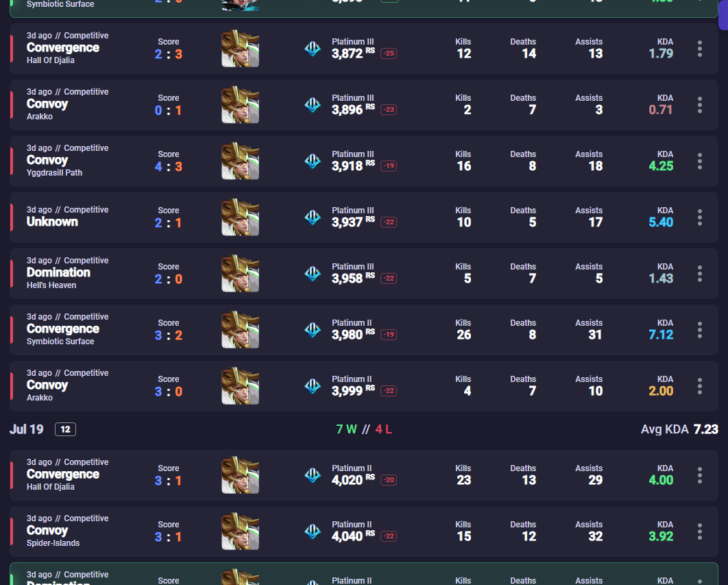This screenshot has width=728, height=585.
Task: Click Platinum III rank icon beside 3,896
Action: pyautogui.click(x=313, y=105)
